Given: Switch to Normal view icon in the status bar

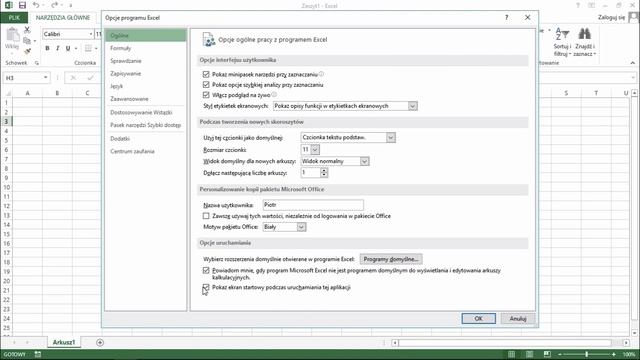Looking at the screenshot, I should [511, 354].
